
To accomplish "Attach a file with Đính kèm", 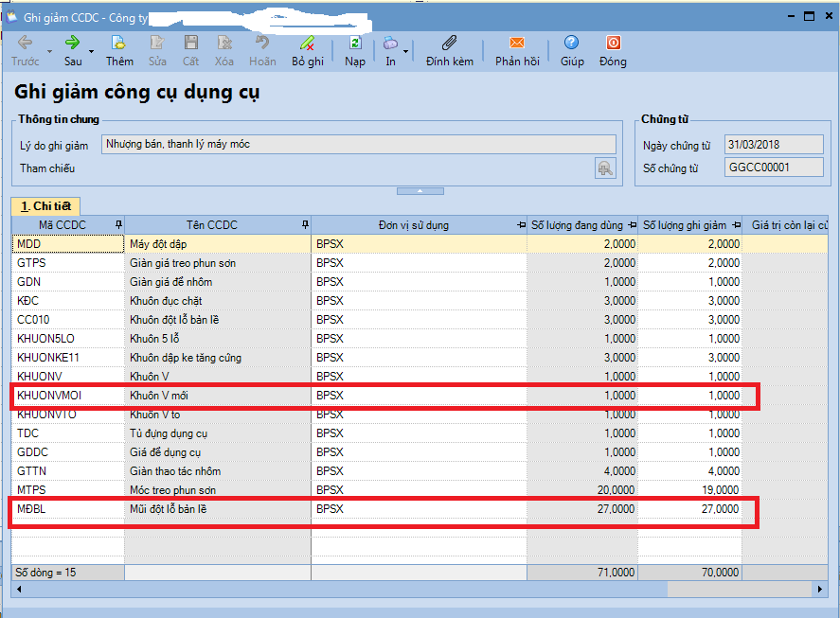I will pyautogui.click(x=450, y=51).
